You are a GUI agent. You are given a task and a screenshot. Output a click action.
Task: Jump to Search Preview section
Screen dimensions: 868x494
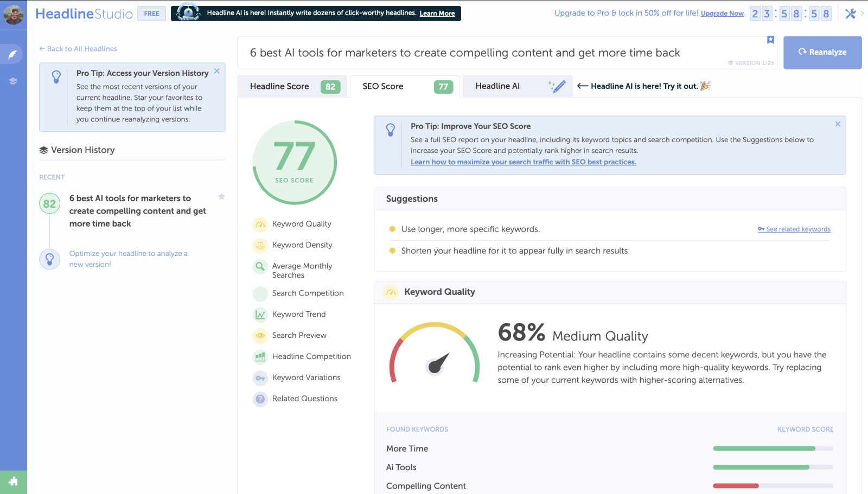coord(299,336)
